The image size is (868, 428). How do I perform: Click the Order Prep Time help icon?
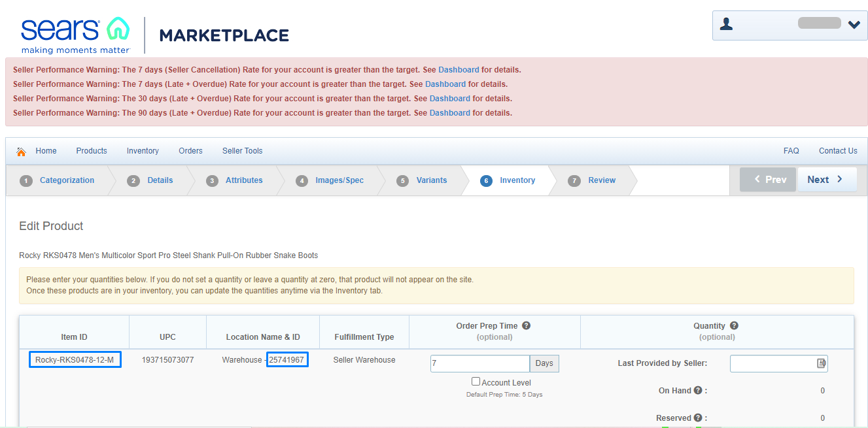tap(526, 325)
